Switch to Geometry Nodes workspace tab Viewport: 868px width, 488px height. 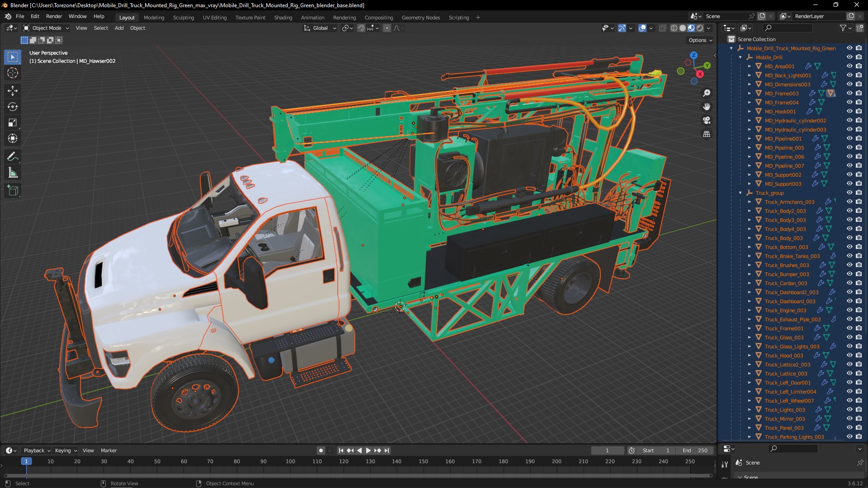point(420,18)
